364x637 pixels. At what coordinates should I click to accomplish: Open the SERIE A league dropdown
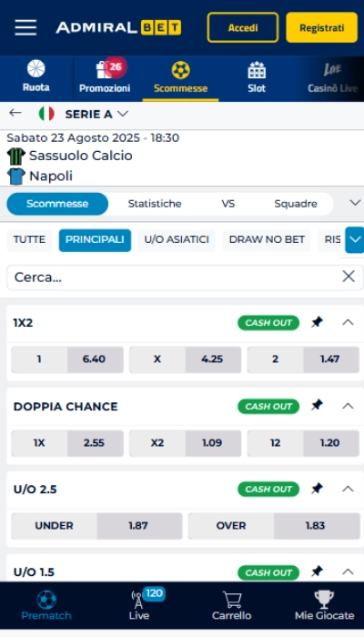(x=96, y=114)
